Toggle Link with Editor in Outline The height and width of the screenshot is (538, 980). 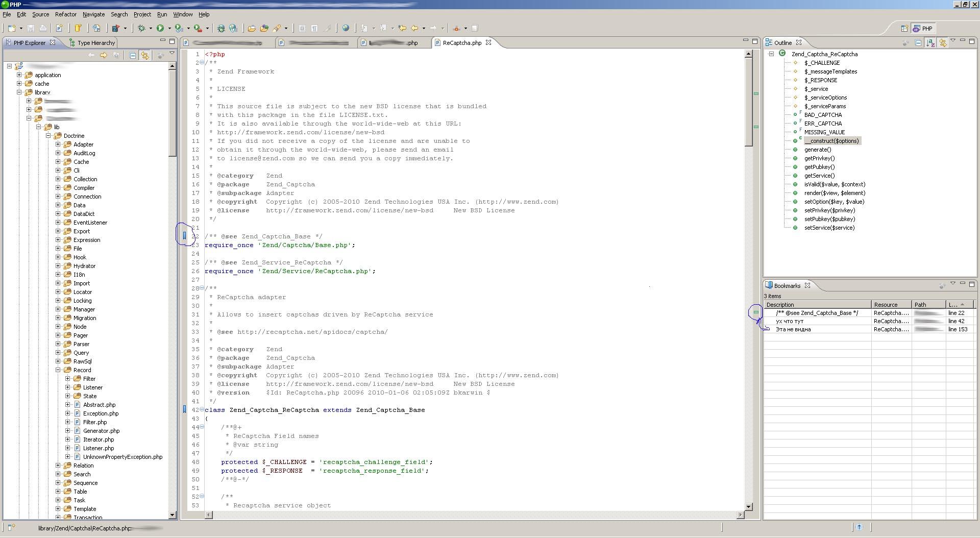click(x=943, y=43)
